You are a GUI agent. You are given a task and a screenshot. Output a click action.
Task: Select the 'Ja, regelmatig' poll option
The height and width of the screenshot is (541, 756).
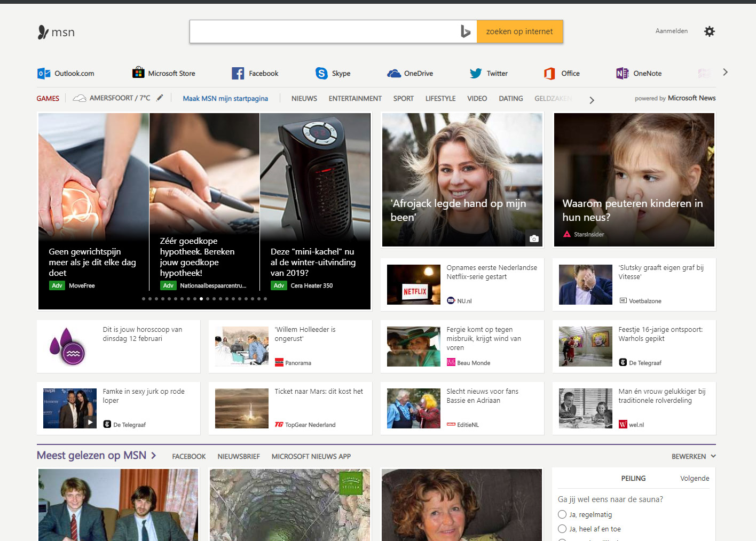click(562, 514)
